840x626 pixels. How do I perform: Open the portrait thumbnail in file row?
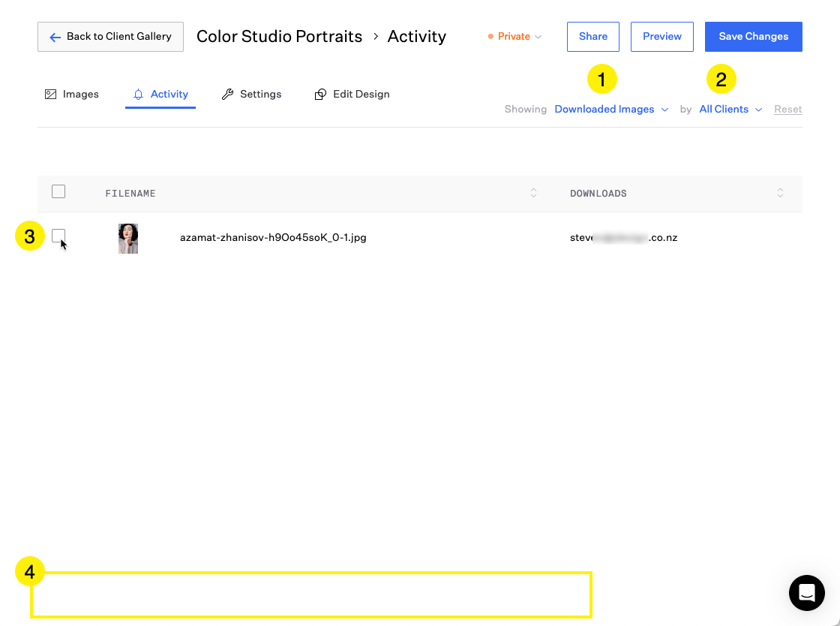pos(128,238)
